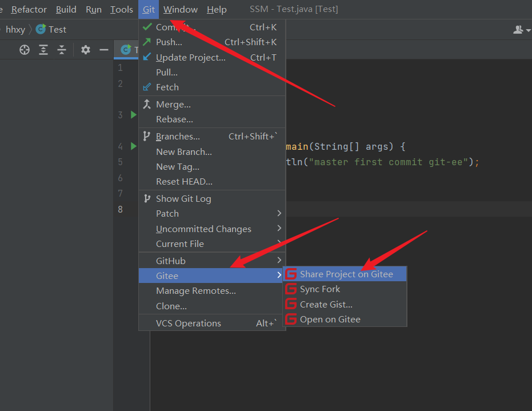This screenshot has height=411, width=532.
Task: Open the user account dropdown arrow
Action: (528, 30)
